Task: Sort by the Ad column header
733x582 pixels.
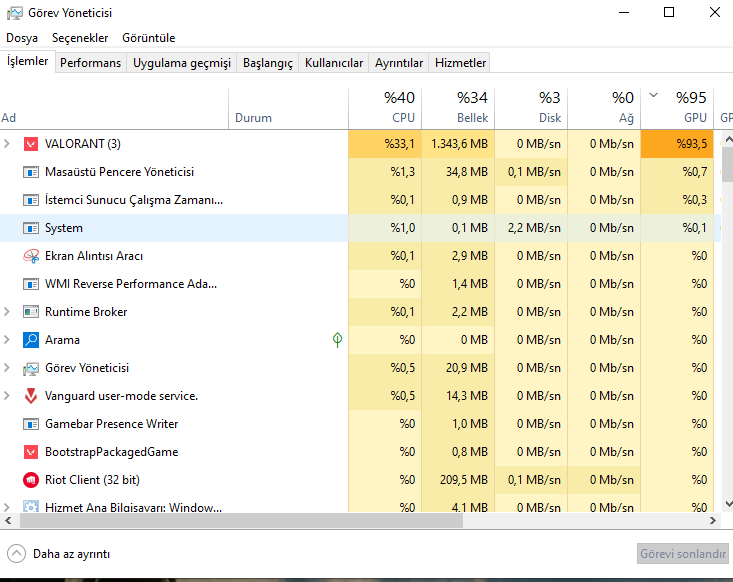Action: (114, 108)
